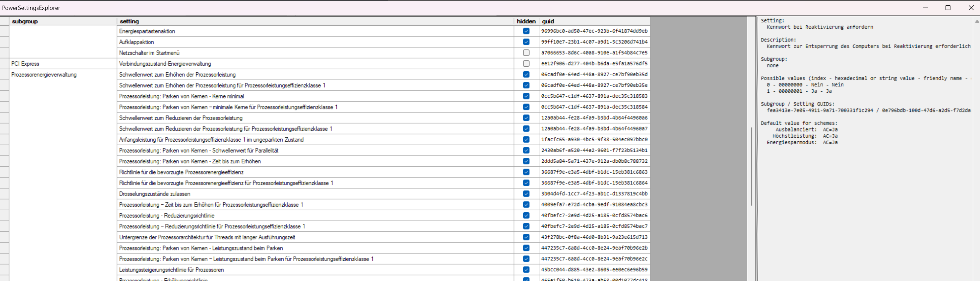
Task: Toggle hidden for Anfangsleistung für Prozessorleistungseffizienzklasse 1 row
Action: click(526, 139)
